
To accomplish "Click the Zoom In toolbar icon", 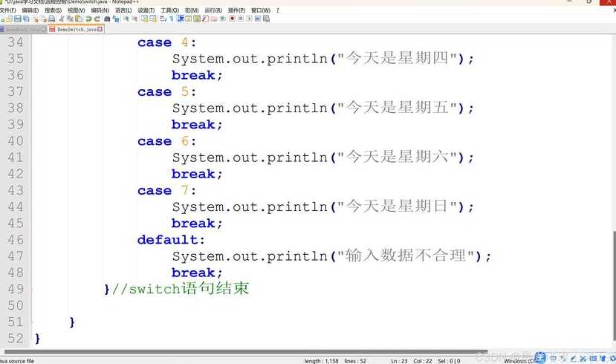I will click(x=126, y=19).
